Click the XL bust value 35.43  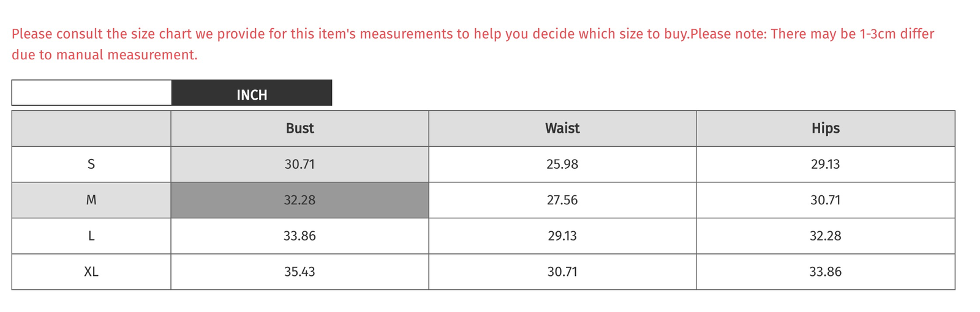300,272
